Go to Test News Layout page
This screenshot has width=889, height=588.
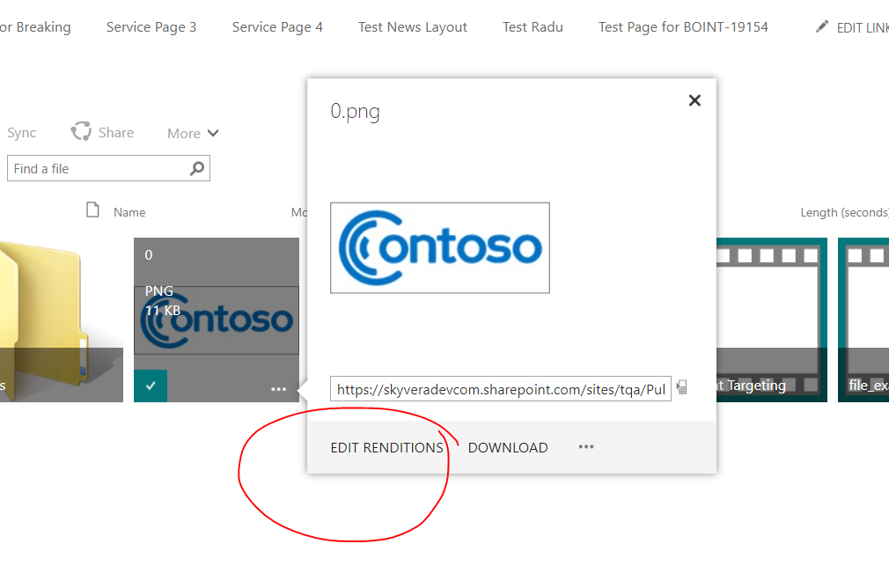coord(413,27)
